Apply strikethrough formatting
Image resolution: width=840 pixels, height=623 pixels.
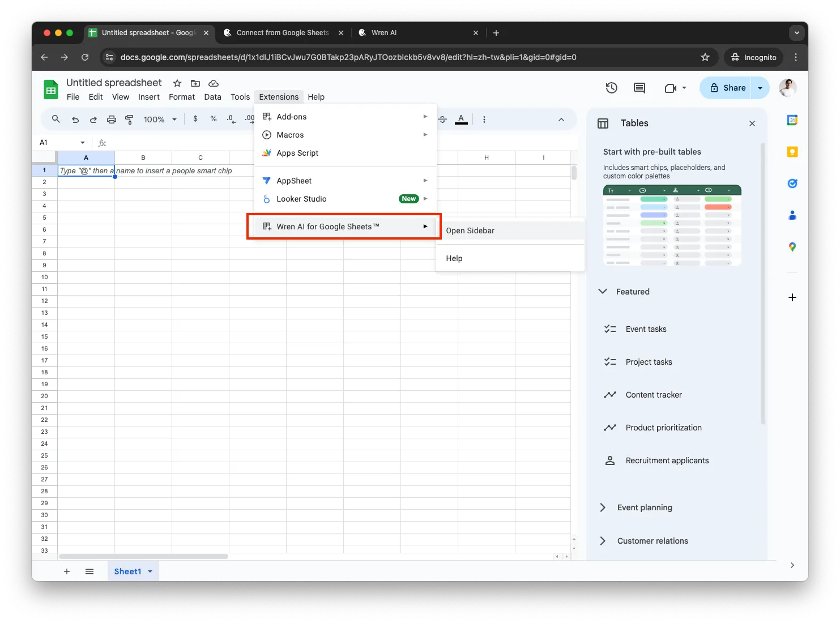pos(443,119)
